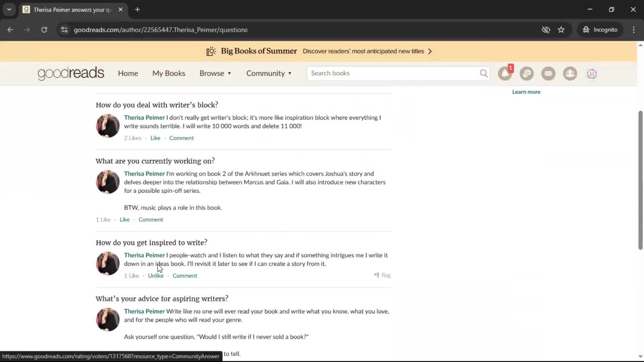Expand the Community dropdown menu

269,73
